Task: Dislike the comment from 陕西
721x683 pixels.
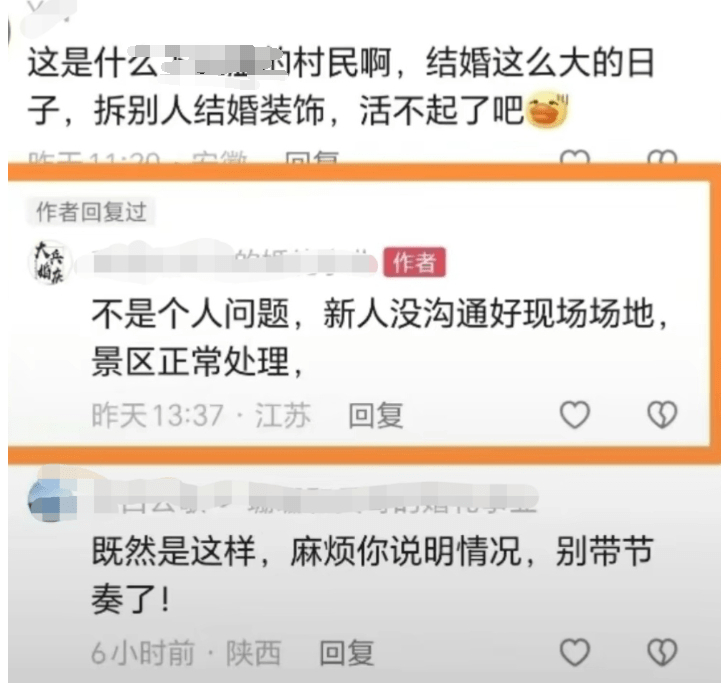Action: point(662,652)
